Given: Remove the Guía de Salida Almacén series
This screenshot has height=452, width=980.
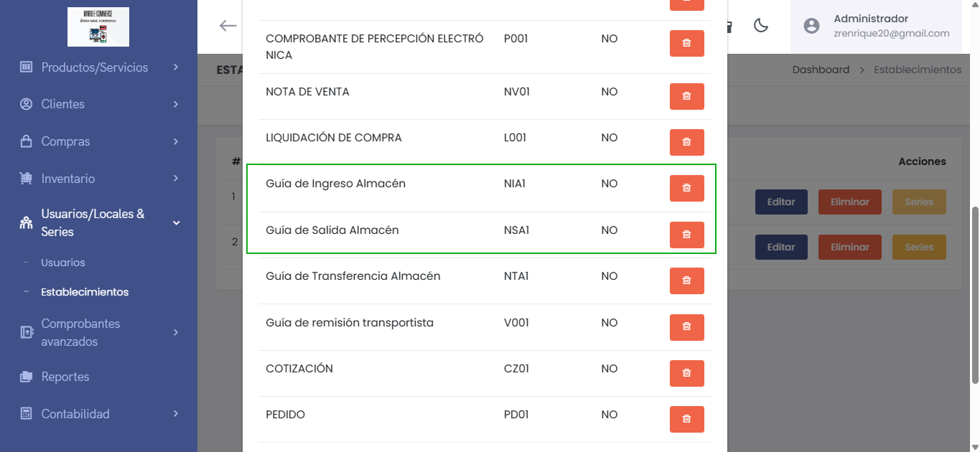Looking at the screenshot, I should [686, 235].
